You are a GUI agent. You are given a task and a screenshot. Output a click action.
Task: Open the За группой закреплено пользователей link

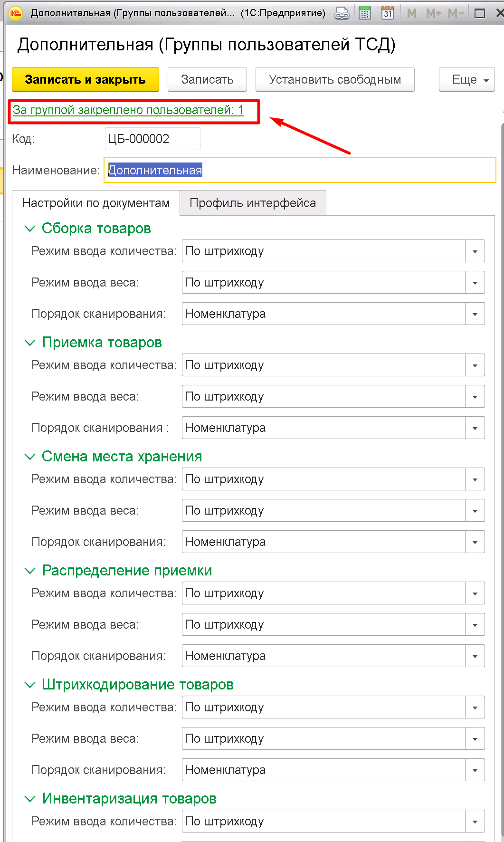(128, 110)
